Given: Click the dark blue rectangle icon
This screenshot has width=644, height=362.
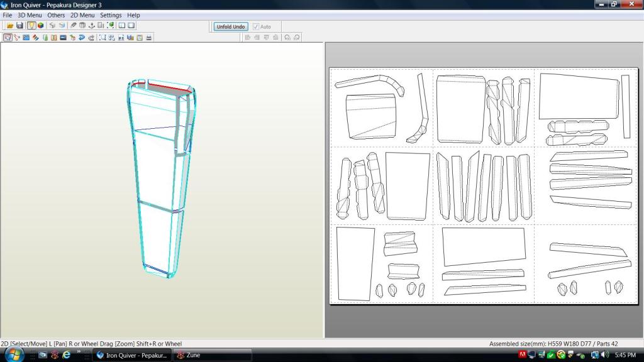Looking at the screenshot, I should [64, 37].
